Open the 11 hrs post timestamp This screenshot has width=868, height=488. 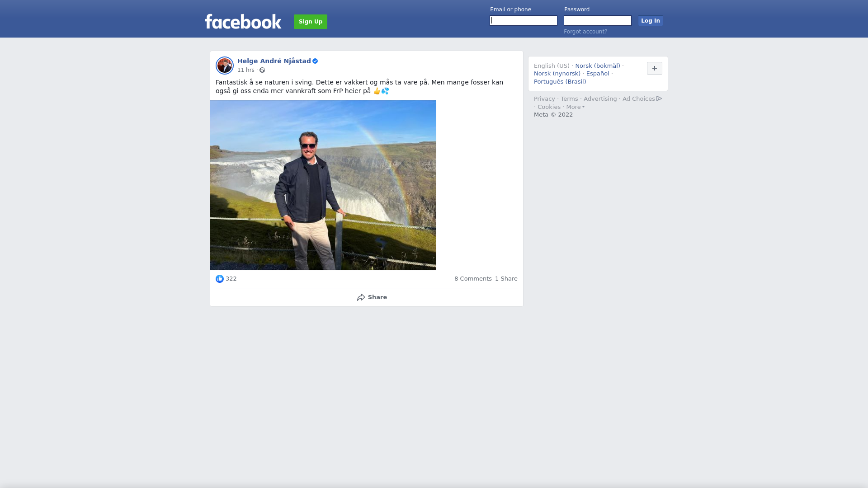click(246, 70)
